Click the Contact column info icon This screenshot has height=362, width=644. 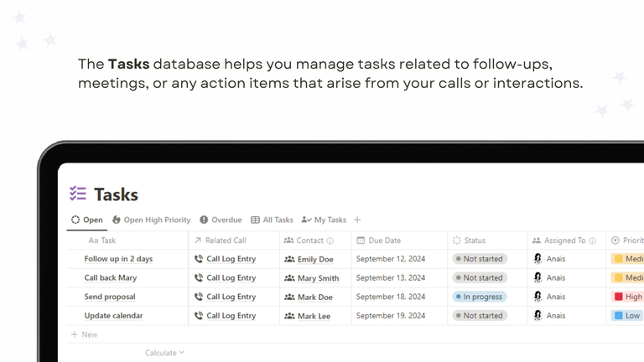330,241
